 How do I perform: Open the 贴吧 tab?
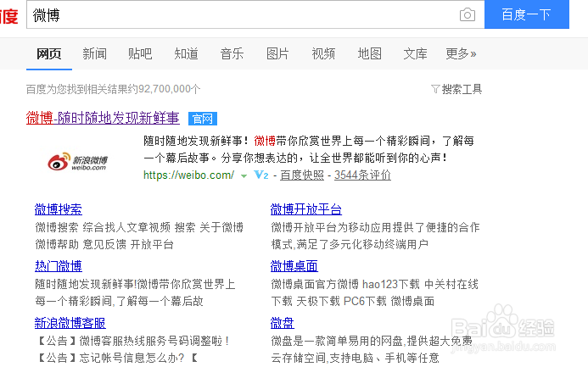tap(140, 54)
